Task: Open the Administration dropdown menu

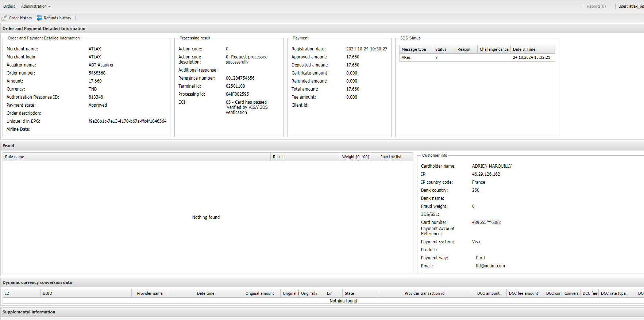Action: 35,6
